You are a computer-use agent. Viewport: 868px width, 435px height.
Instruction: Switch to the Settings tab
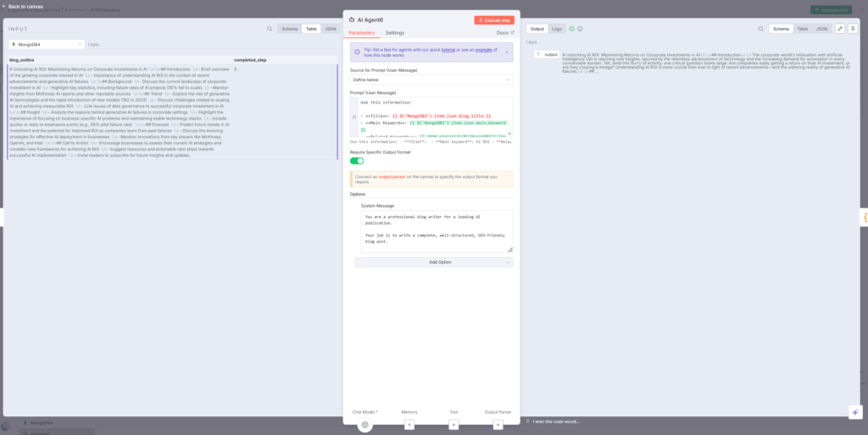click(395, 33)
